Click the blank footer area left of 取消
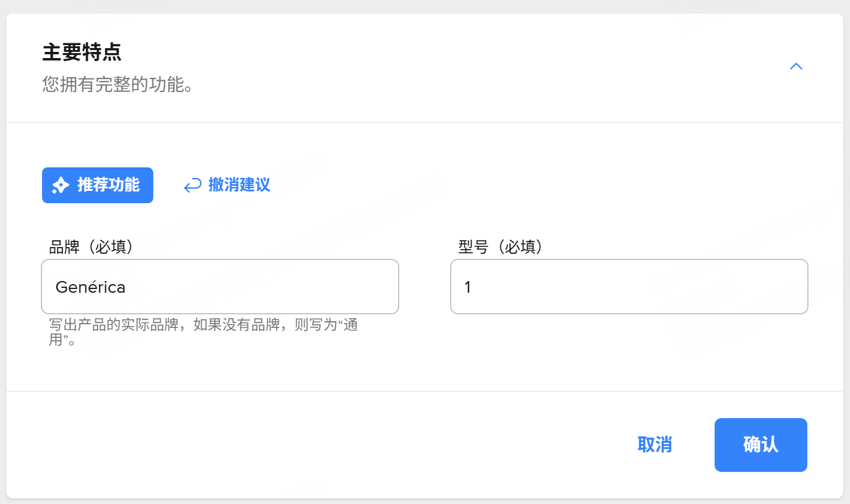Screen dimensions: 850x504 point(309,445)
